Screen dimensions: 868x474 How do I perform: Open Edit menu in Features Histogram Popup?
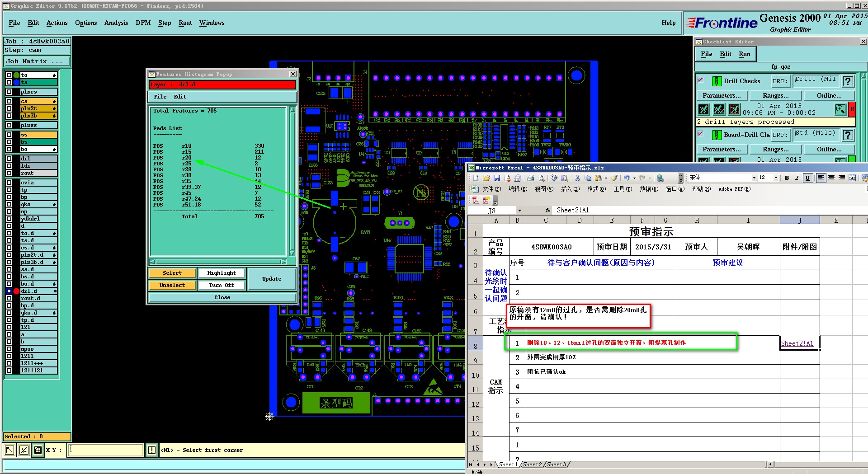[x=180, y=97]
